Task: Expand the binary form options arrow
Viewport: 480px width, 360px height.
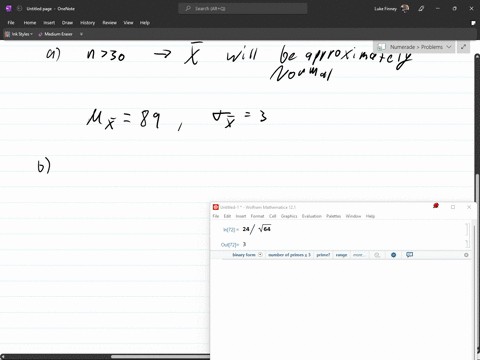Action: click(260, 255)
